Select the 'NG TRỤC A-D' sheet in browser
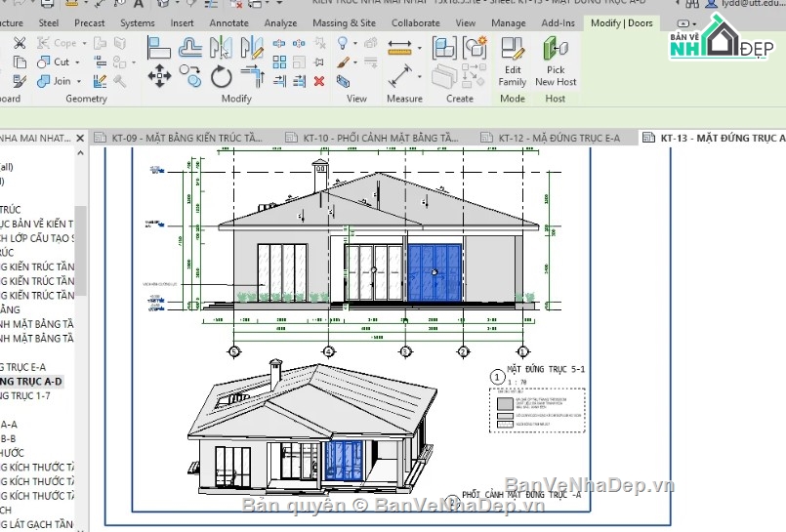 (30, 382)
